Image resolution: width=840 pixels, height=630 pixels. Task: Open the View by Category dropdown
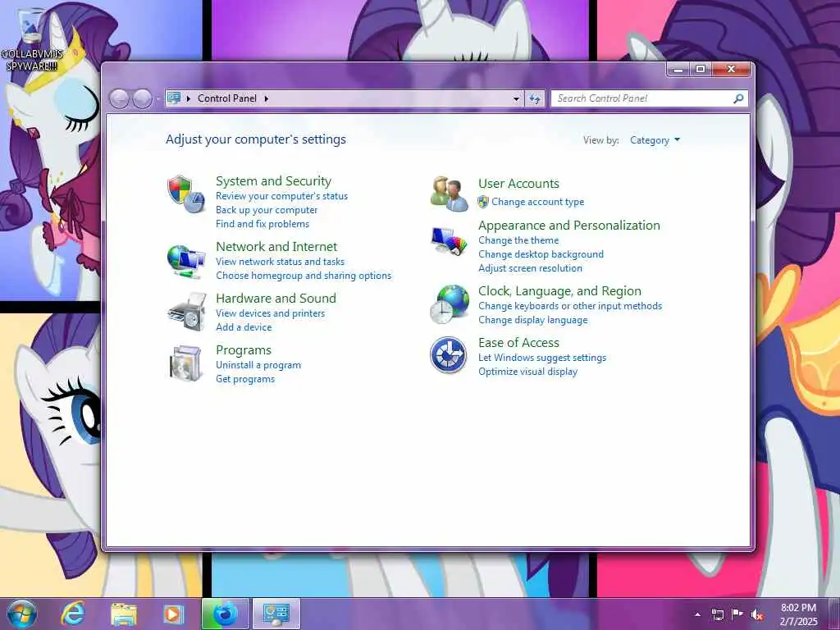(655, 139)
